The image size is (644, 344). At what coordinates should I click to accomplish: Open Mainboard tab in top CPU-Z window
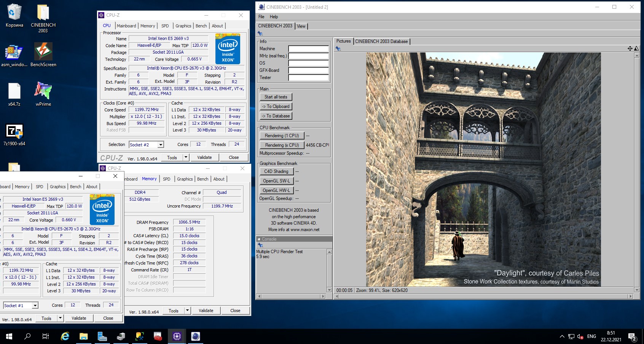(126, 26)
